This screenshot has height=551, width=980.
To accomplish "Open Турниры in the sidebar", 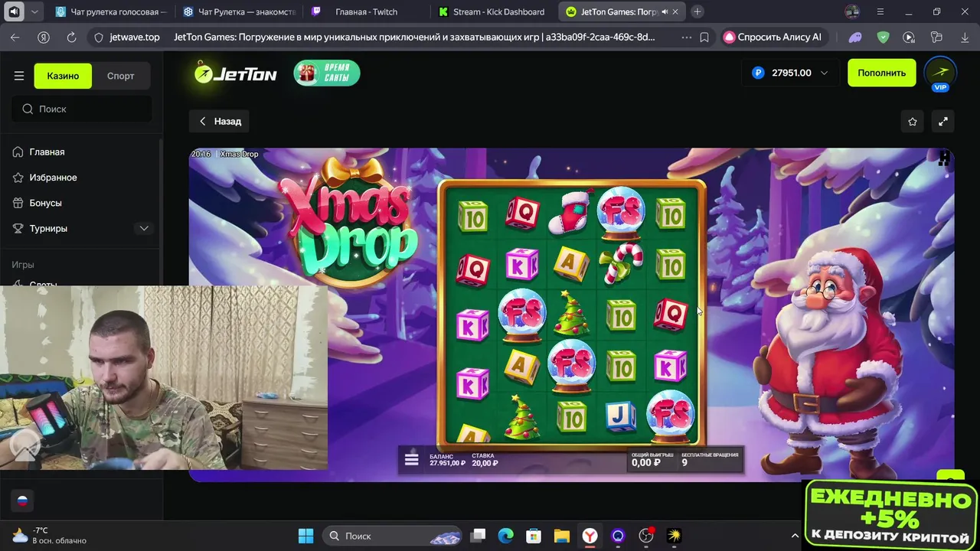I will (x=48, y=228).
